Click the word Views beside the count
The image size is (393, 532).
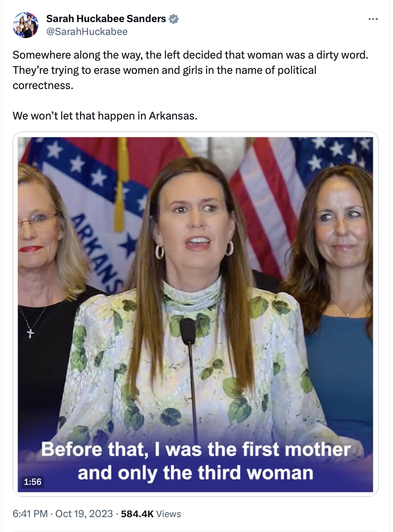click(x=168, y=514)
